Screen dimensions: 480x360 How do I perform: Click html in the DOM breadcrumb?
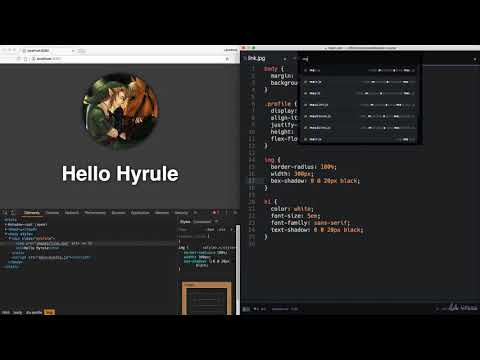tap(6, 312)
